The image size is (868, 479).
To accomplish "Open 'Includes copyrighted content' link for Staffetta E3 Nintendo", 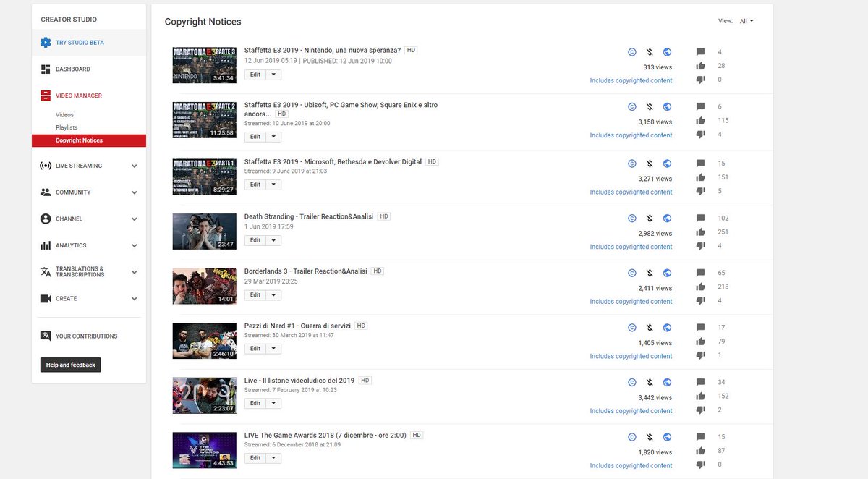I will point(631,80).
